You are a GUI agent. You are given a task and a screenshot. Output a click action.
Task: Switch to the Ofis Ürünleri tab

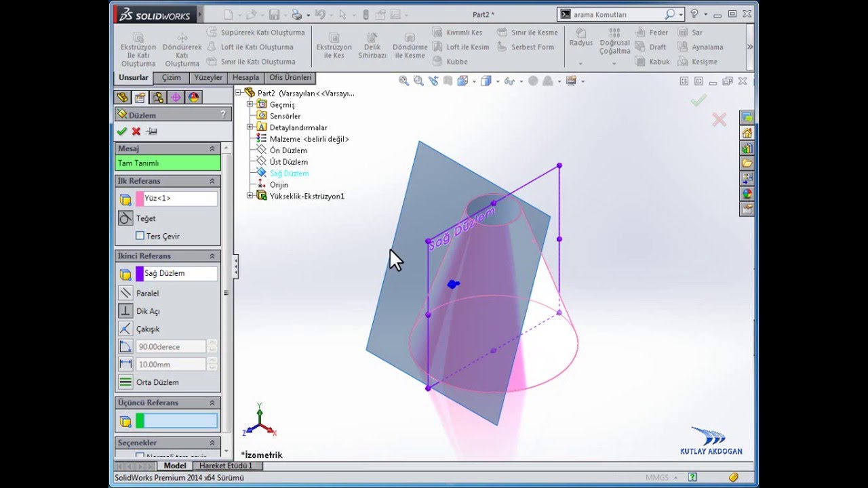click(x=290, y=77)
